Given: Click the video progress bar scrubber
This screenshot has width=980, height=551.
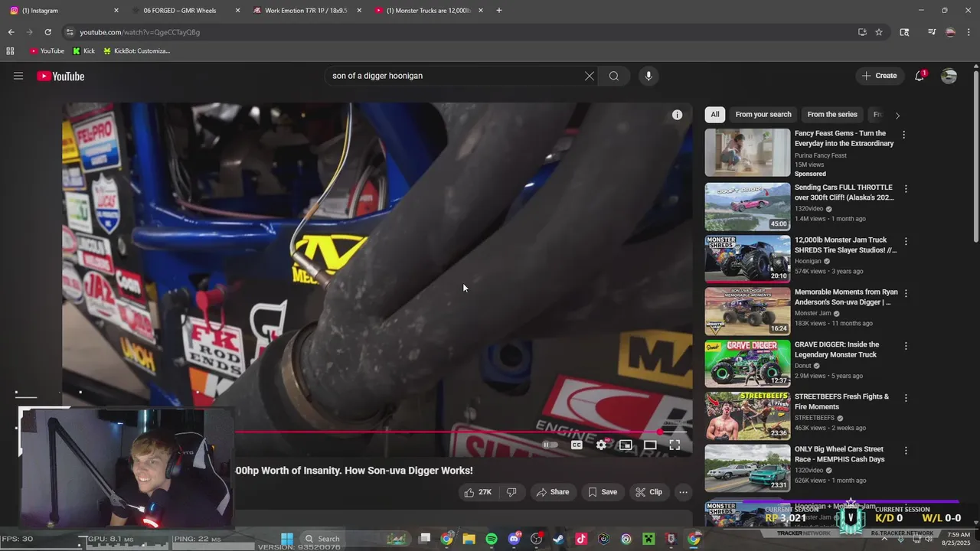Looking at the screenshot, I should pyautogui.click(x=660, y=432).
